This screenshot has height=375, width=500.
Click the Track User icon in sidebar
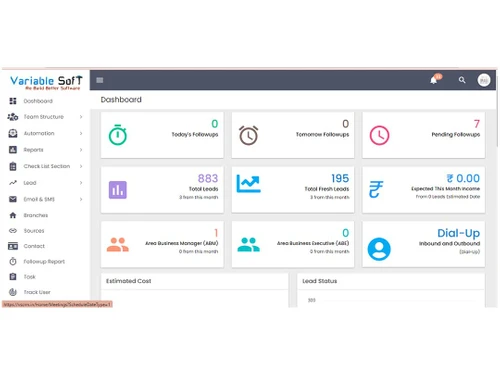tap(13, 292)
